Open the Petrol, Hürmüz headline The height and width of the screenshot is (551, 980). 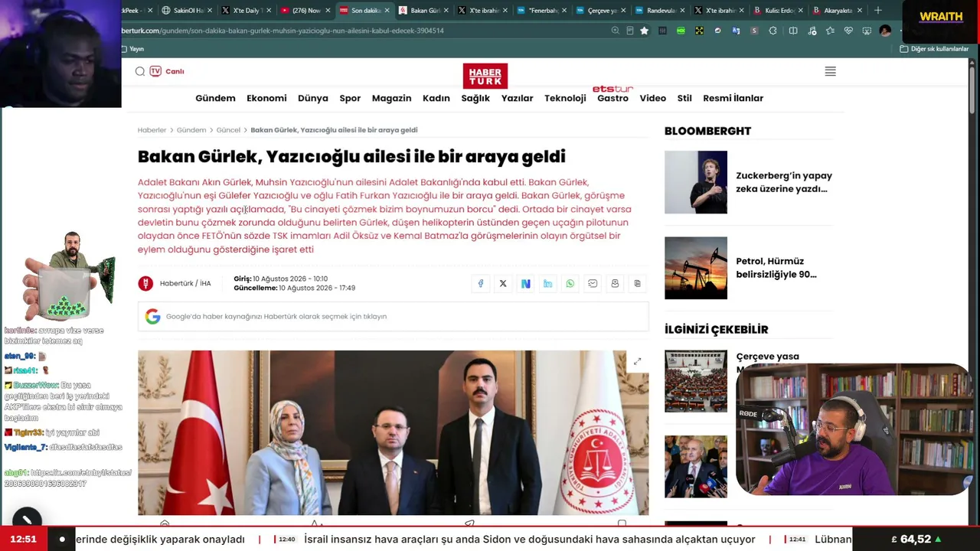coord(776,268)
